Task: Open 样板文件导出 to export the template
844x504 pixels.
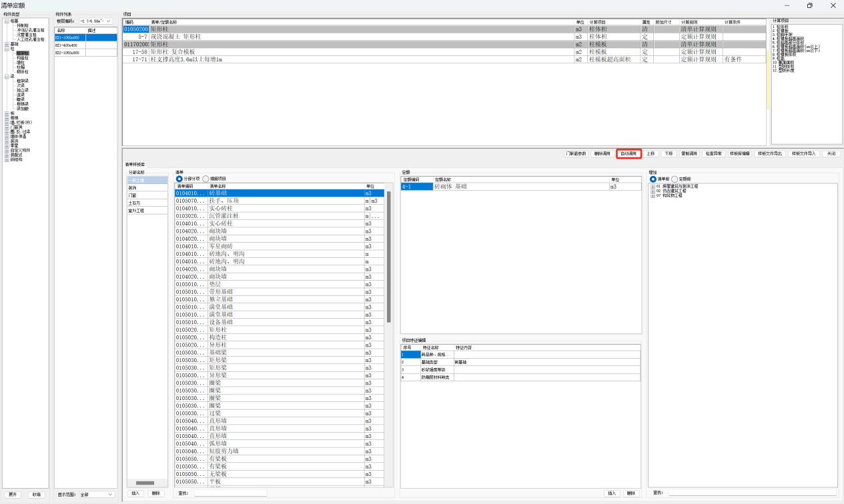Action: (769, 153)
